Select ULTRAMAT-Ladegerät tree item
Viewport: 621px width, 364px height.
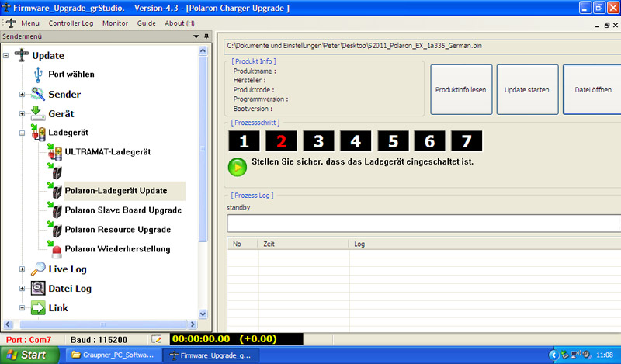[x=108, y=151]
